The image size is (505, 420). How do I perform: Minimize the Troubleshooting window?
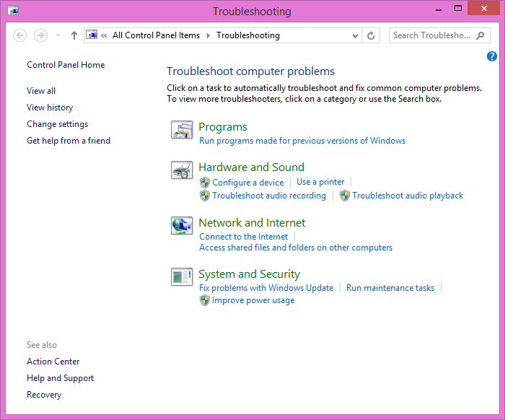pyautogui.click(x=439, y=9)
